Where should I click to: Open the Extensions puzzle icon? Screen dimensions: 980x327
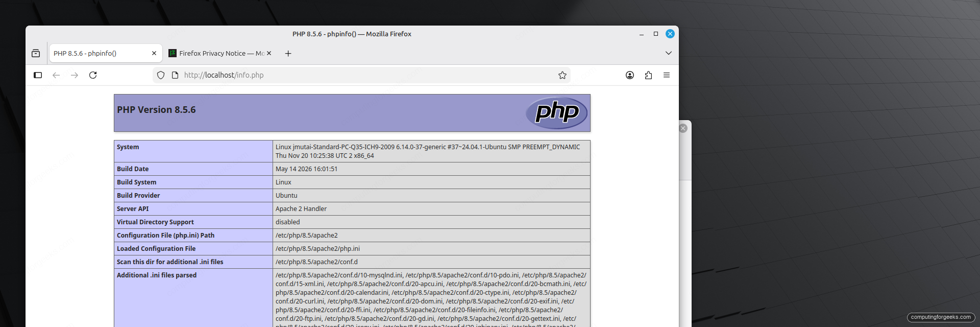point(648,75)
